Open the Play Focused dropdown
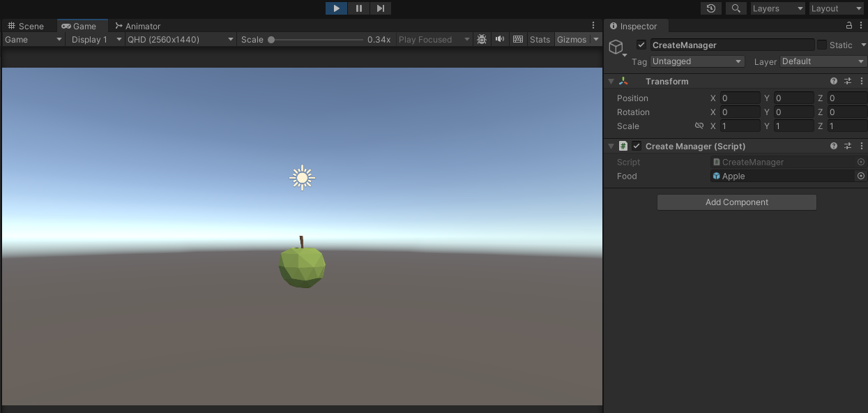 point(434,40)
